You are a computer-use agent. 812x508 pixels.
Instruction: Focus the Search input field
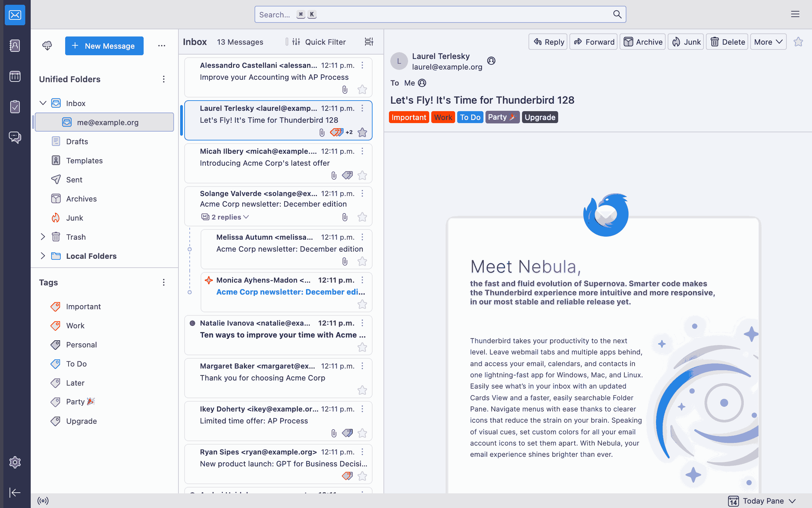click(x=440, y=14)
